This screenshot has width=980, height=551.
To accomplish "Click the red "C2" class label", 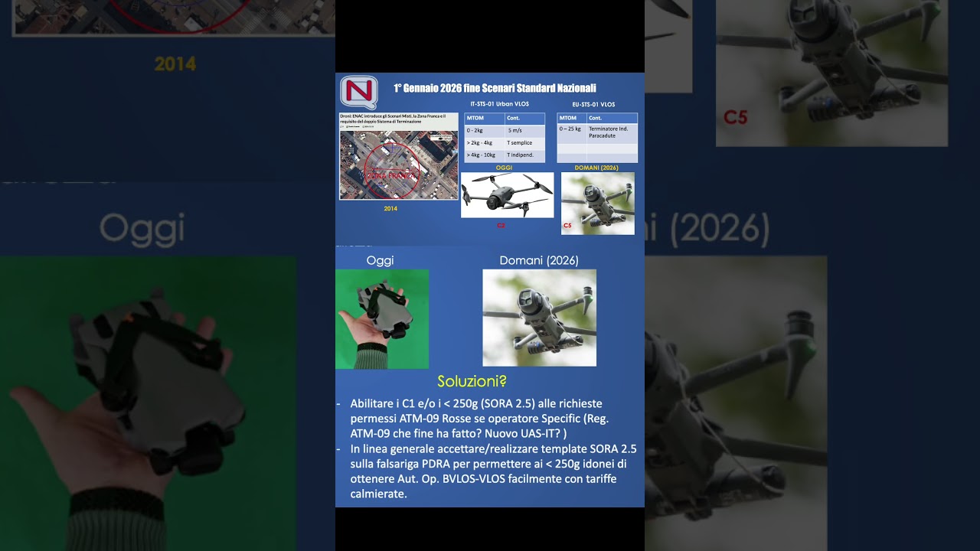I will [x=501, y=226].
